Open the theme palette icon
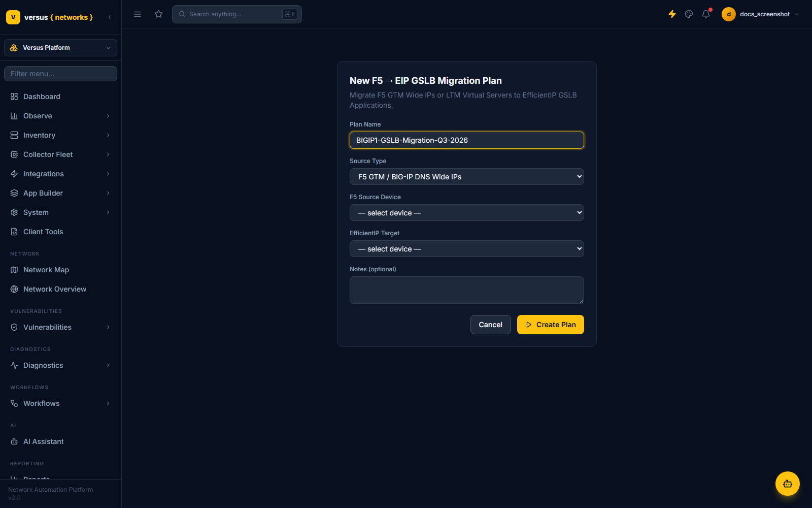Image resolution: width=812 pixels, height=508 pixels. (x=689, y=14)
